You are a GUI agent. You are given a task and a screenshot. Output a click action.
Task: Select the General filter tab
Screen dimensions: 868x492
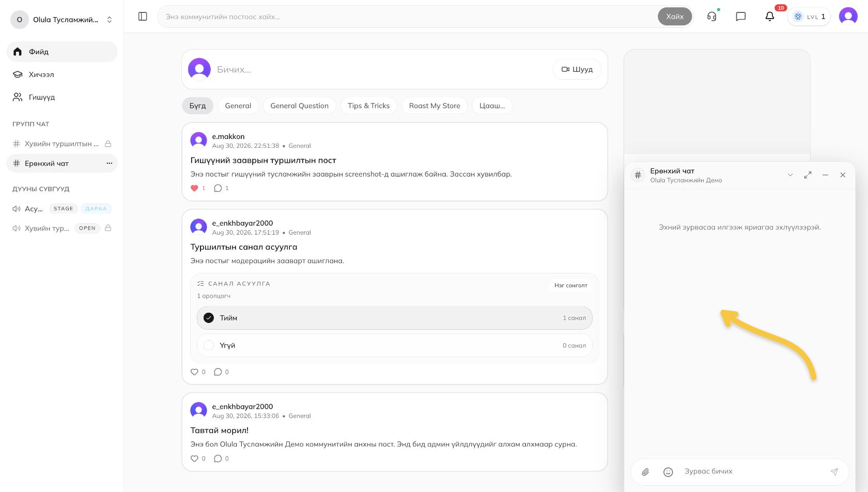click(x=238, y=105)
